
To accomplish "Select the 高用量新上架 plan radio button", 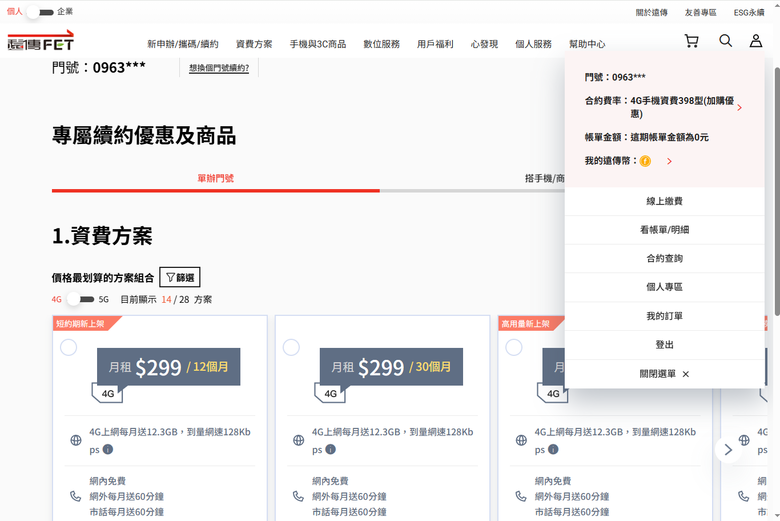I will 514,347.
